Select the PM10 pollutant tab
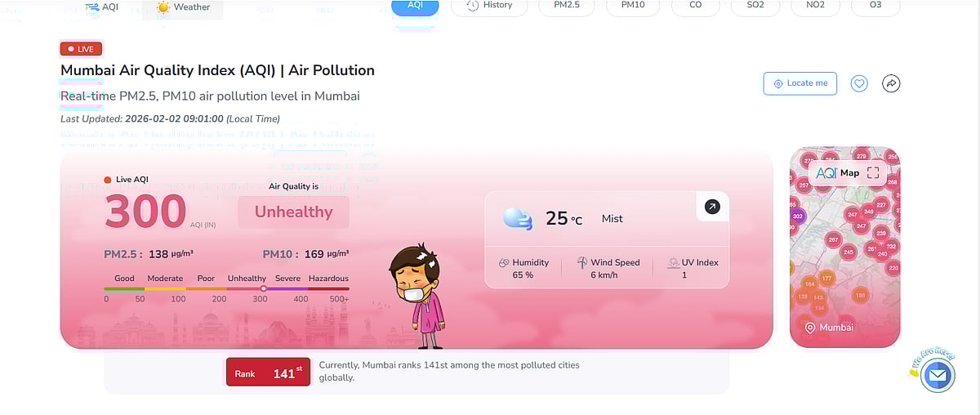 pyautogui.click(x=634, y=6)
